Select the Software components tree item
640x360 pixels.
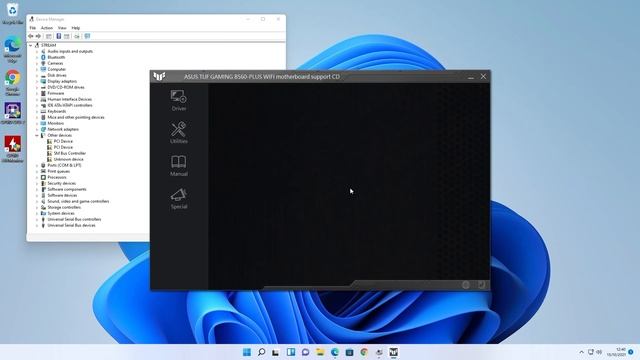(67, 189)
